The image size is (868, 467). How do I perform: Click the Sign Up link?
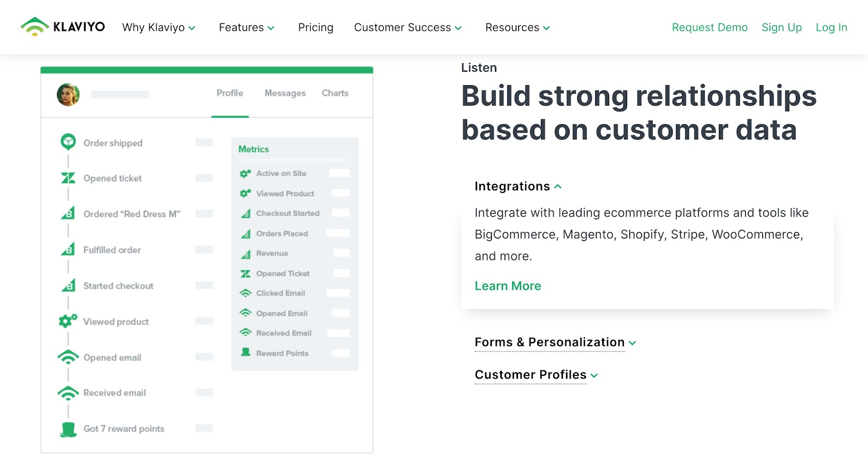(x=782, y=27)
